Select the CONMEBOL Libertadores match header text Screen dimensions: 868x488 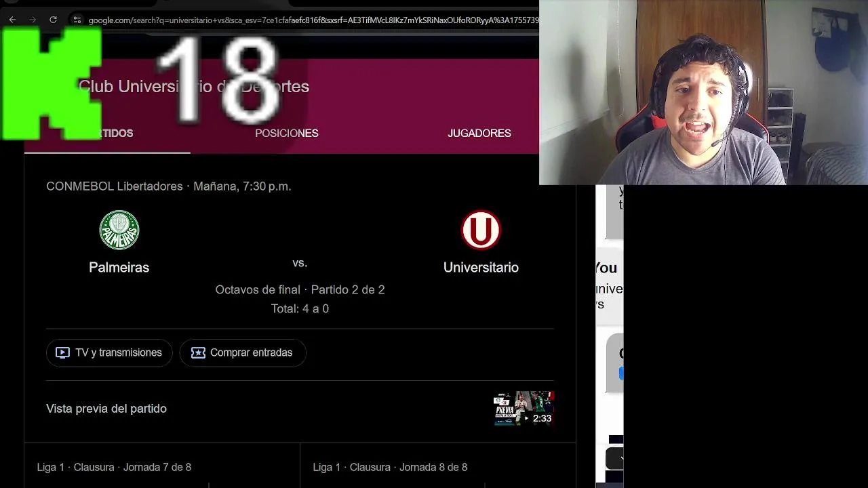[169, 186]
